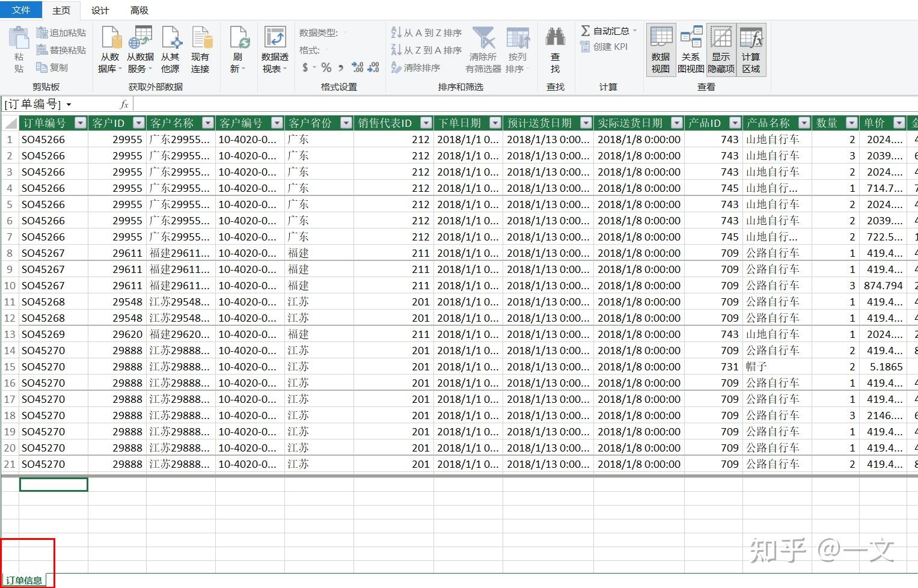Screen dimensions: 918x588
Task: Switch to the 设计 ribbon tab
Action: click(99, 10)
